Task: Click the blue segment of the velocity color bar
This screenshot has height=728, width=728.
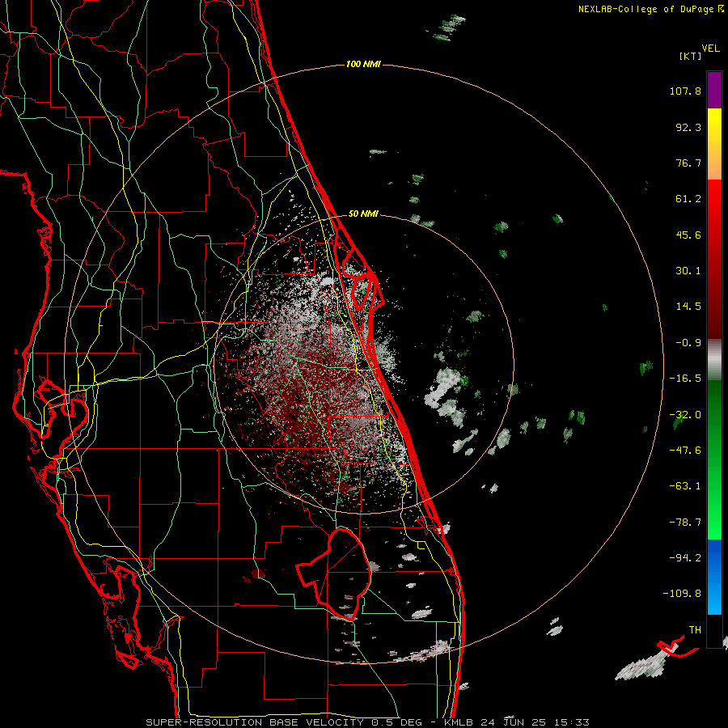Action: coord(714,577)
